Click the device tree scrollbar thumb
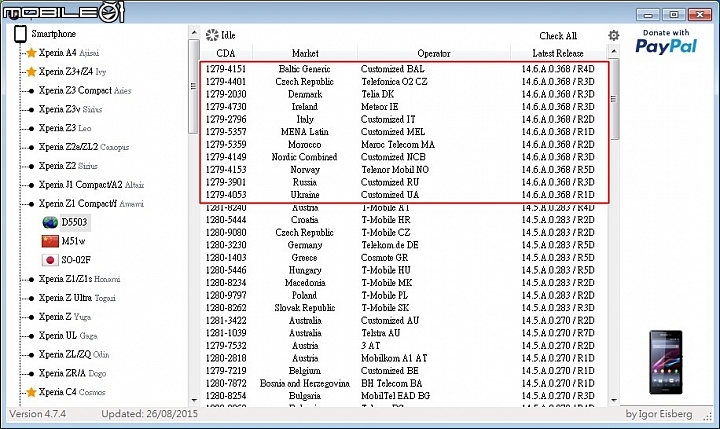720x429 pixels. [x=194, y=86]
